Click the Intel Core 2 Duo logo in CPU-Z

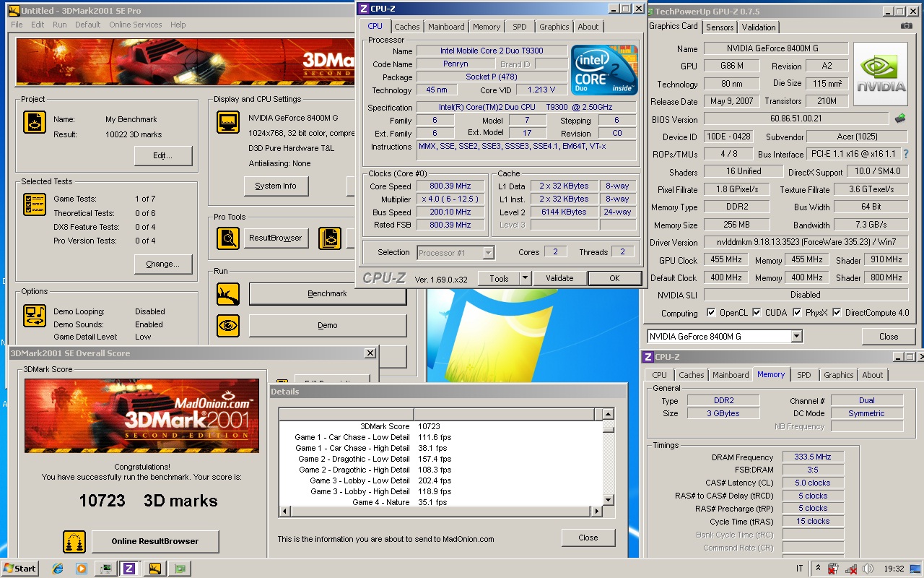(x=605, y=71)
